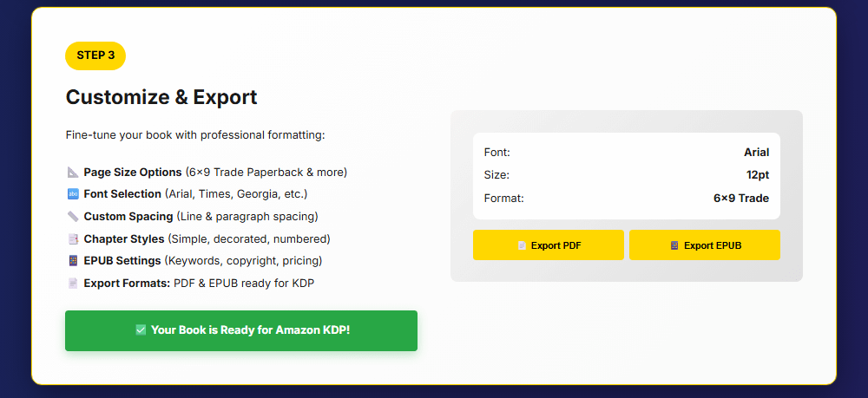Viewport: 868px width, 398px height.
Task: Click the Page Size Options text
Action: [x=133, y=172]
